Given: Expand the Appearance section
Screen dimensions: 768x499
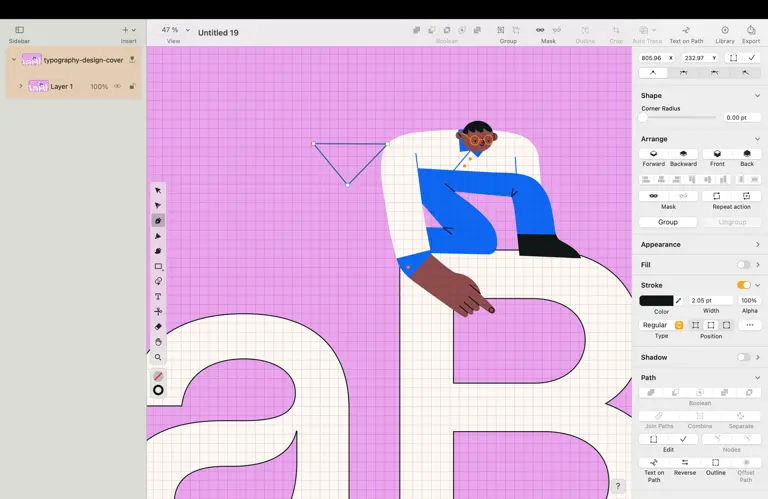Looking at the screenshot, I should (757, 244).
